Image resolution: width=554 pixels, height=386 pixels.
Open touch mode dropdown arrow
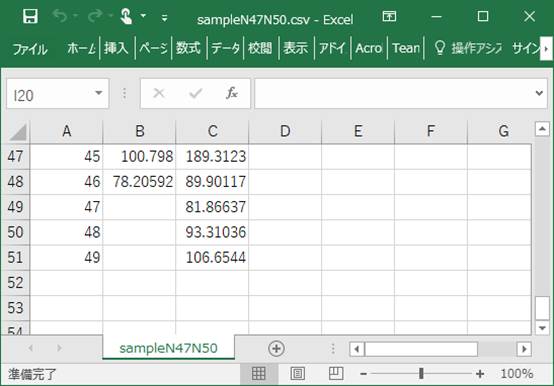coord(143,16)
